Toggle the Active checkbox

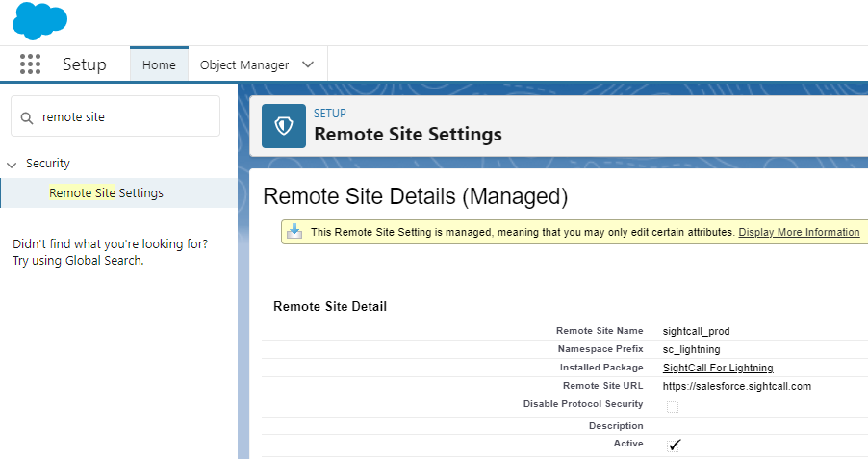pos(674,445)
